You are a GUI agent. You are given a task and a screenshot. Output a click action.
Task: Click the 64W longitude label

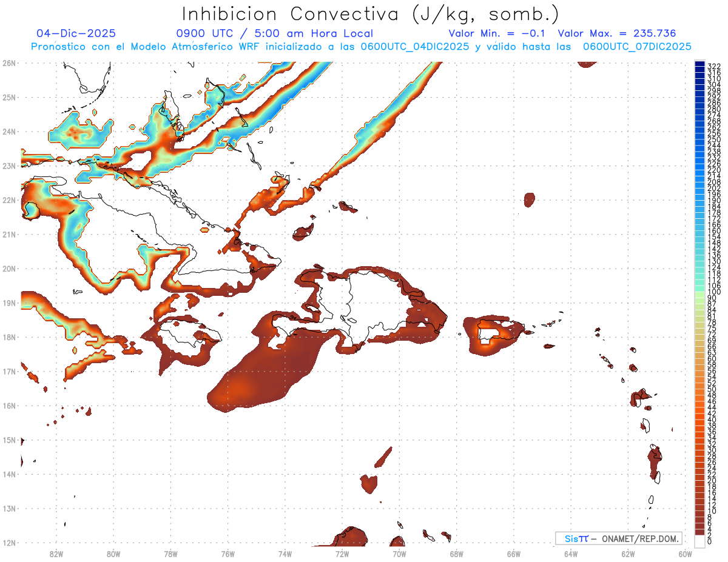(571, 554)
